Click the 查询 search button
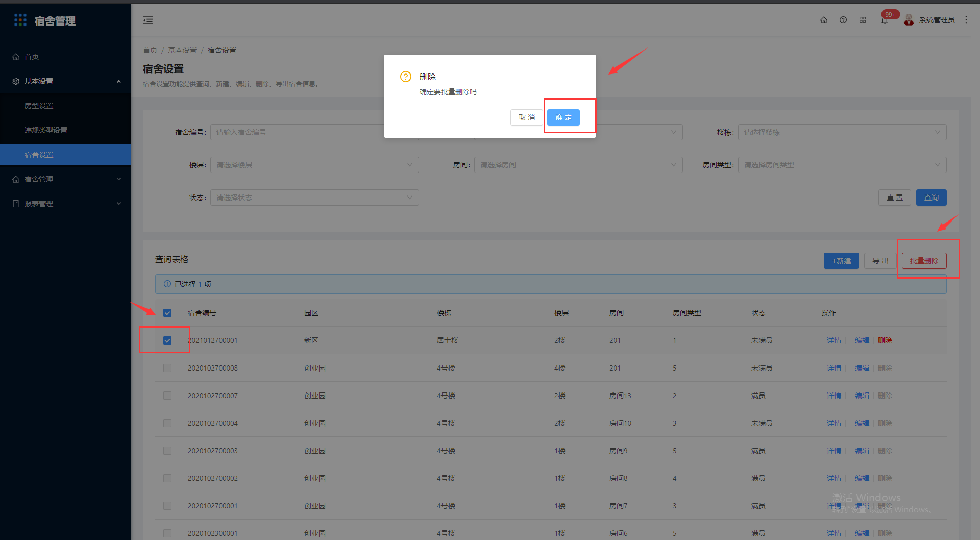 pyautogui.click(x=932, y=198)
